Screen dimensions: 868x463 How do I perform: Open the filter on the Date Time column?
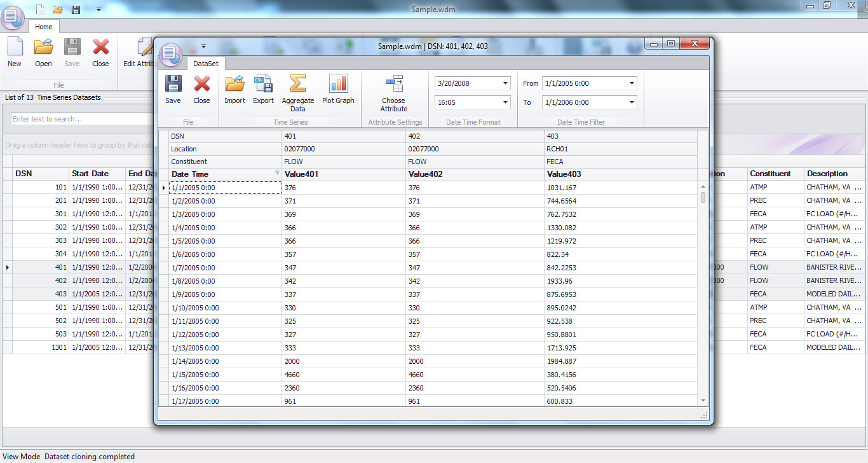coord(277,174)
